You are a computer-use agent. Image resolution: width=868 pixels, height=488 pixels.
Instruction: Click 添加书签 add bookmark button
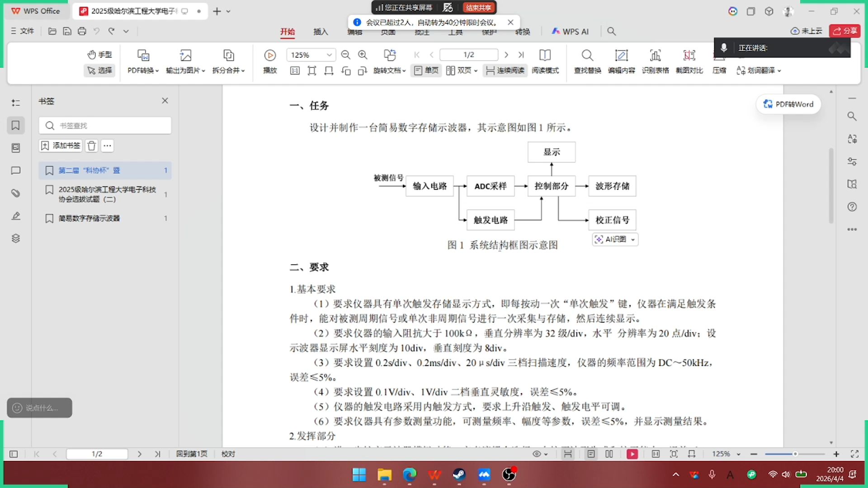tap(61, 145)
